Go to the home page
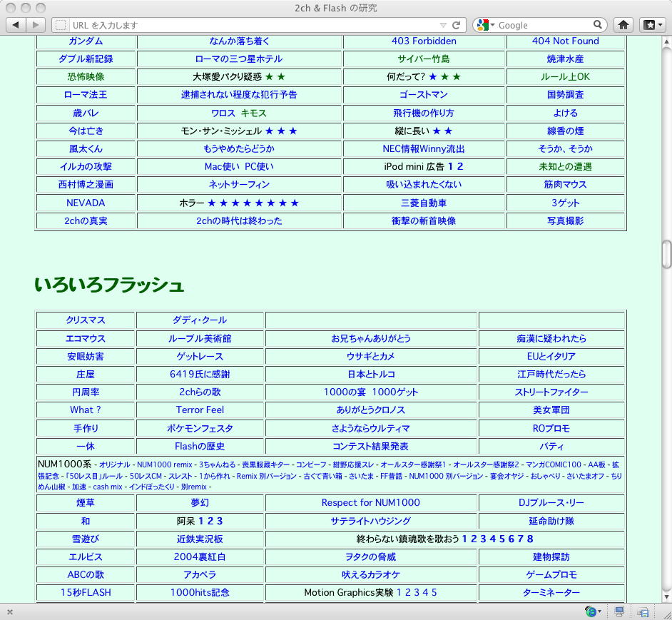The height and width of the screenshot is (620, 672). [623, 25]
